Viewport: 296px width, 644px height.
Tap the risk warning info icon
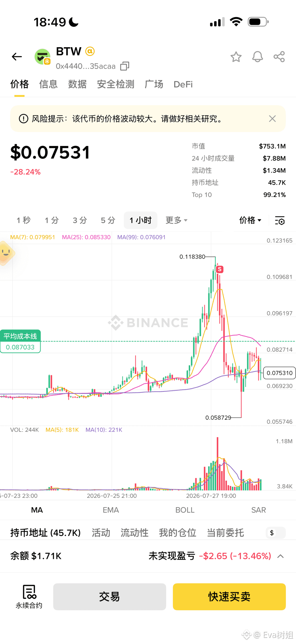24,119
